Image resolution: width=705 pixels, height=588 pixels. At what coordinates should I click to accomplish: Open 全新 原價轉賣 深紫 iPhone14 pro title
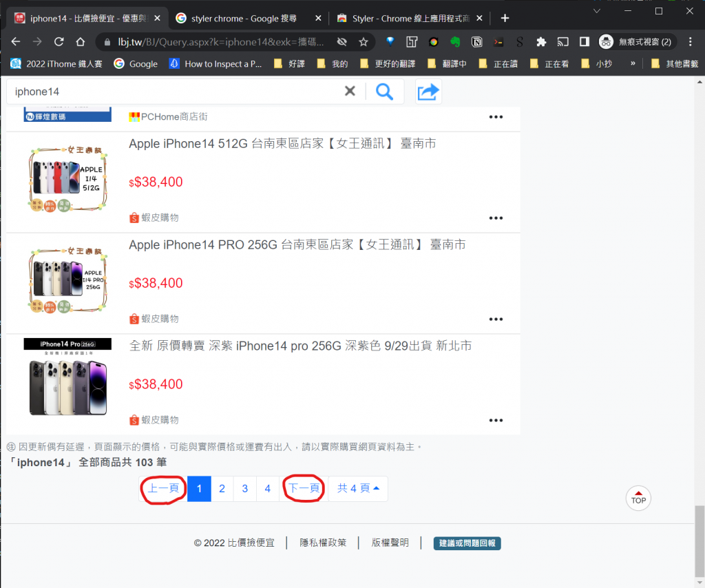(x=300, y=346)
